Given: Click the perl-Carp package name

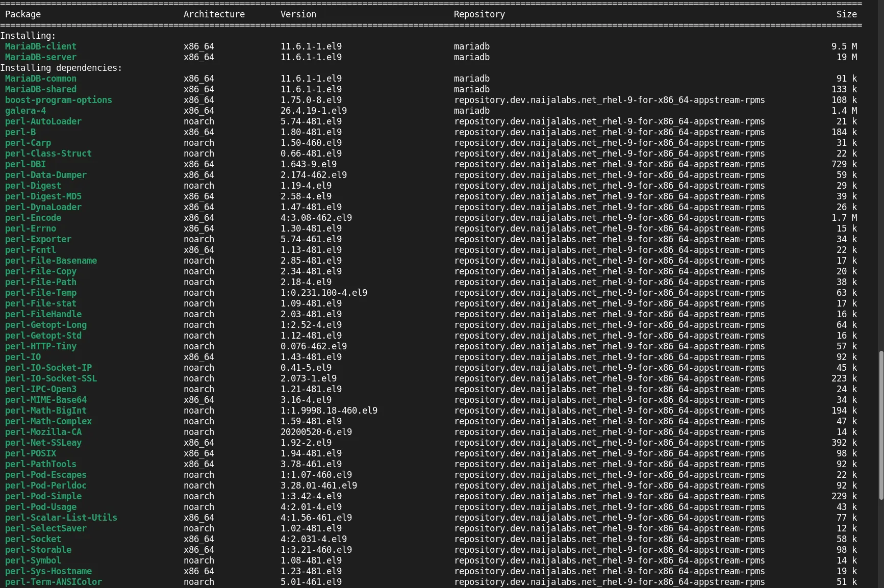Looking at the screenshot, I should click(28, 143).
